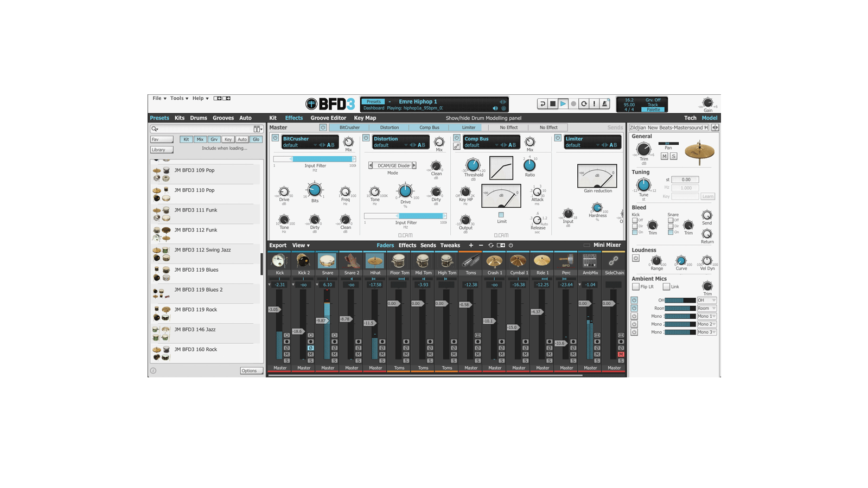Open the Tools menu
The width and height of the screenshot is (868, 488).
(x=179, y=98)
